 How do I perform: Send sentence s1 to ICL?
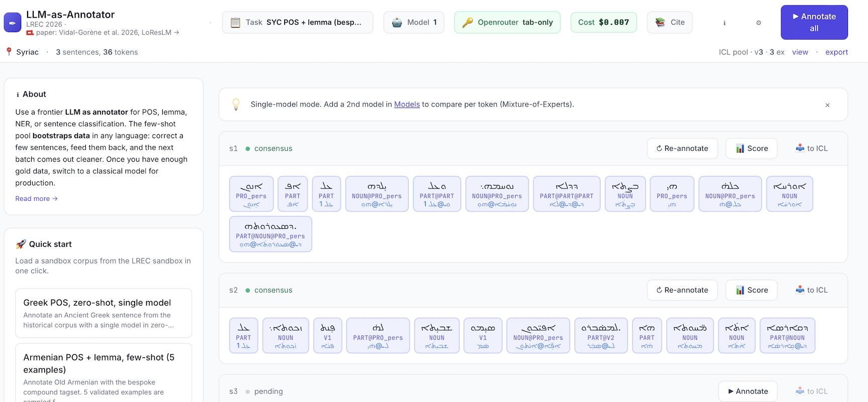[x=812, y=148]
